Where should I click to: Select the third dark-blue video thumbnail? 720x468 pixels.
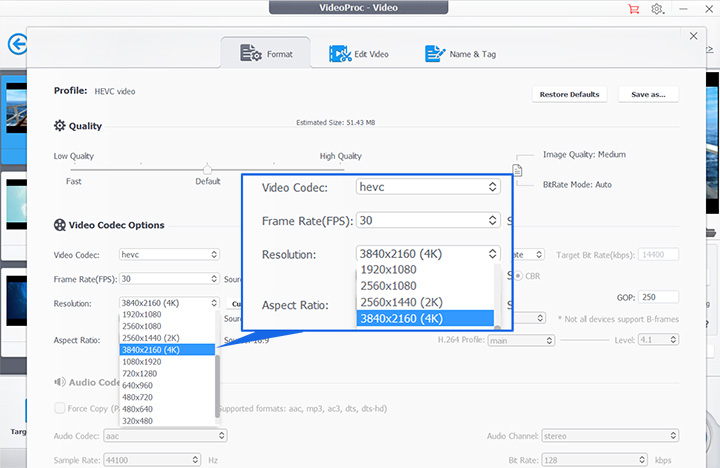coord(16,301)
